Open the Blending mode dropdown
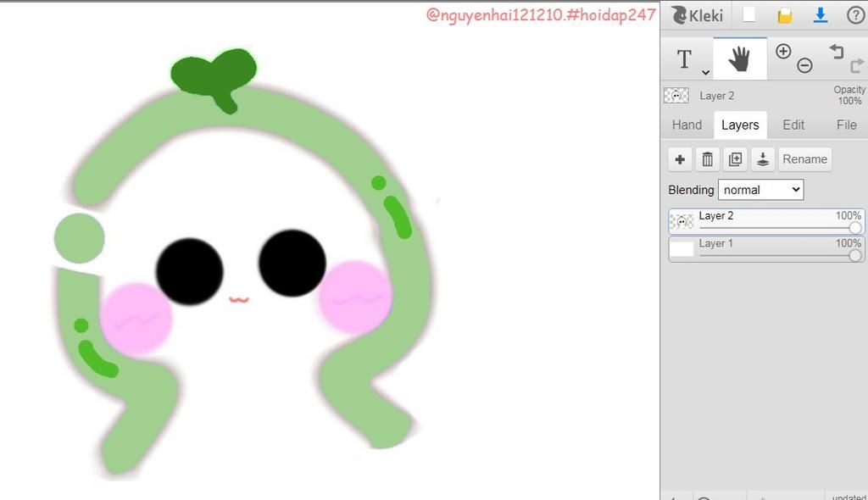Viewport: 868px width, 500px height. pyautogui.click(x=760, y=190)
